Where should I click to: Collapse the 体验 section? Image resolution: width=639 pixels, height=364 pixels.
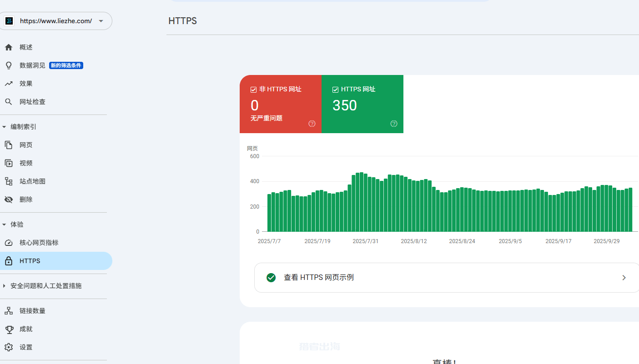pos(4,224)
